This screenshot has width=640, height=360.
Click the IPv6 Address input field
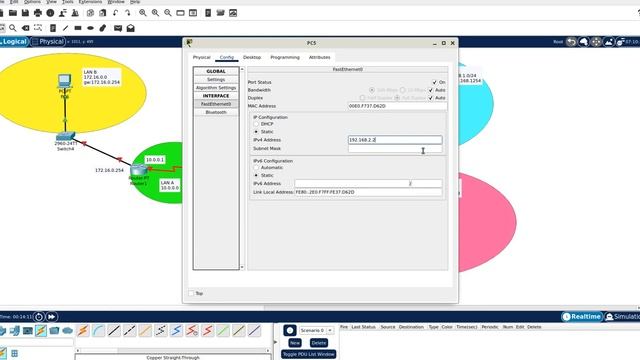coord(368,184)
